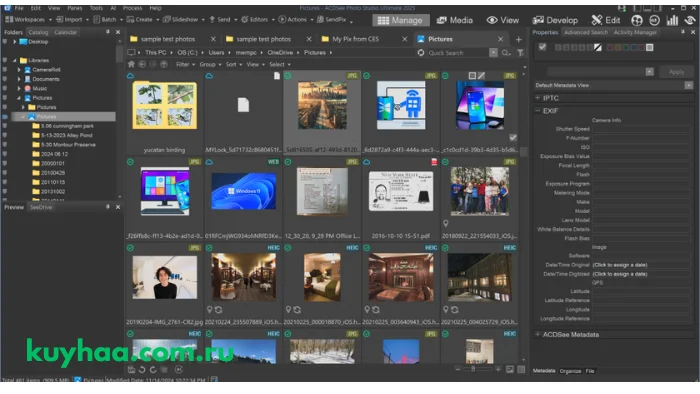Viewport: 700px width, 394px height.
Task: Open View mode with the eye icon
Action: coord(503,20)
